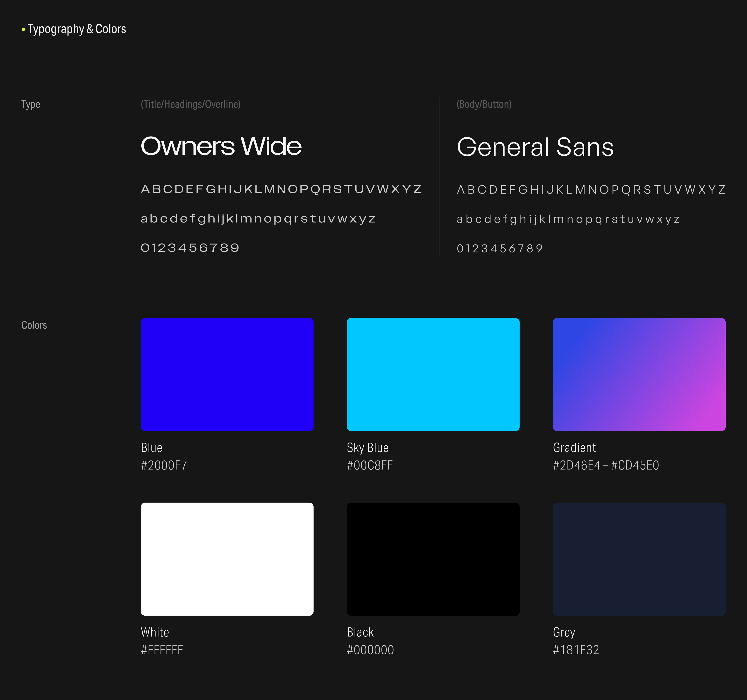This screenshot has width=747, height=700.
Task: Click the (Body/Button) label
Action: pyautogui.click(x=484, y=104)
